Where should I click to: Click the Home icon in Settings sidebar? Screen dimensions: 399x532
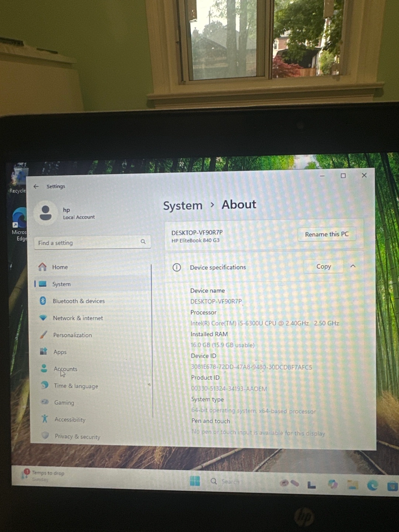pos(43,267)
